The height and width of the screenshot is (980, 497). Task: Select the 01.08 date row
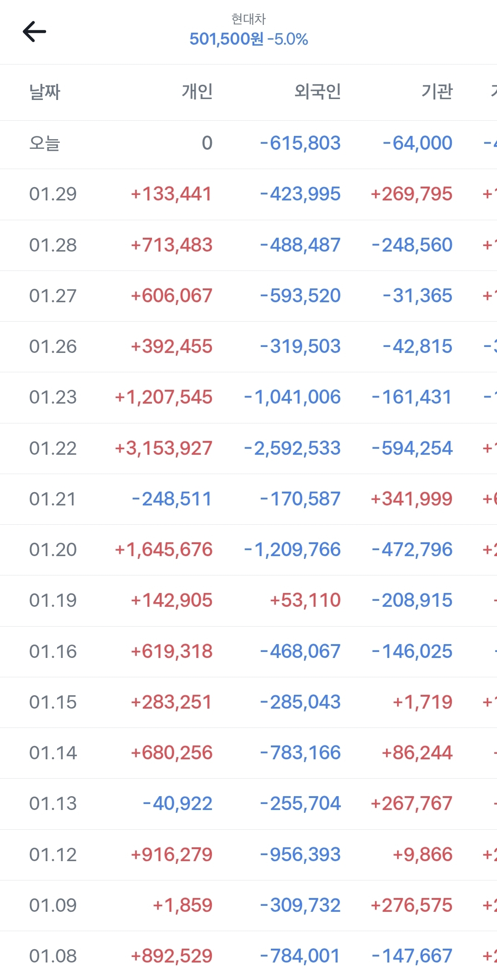click(53, 956)
